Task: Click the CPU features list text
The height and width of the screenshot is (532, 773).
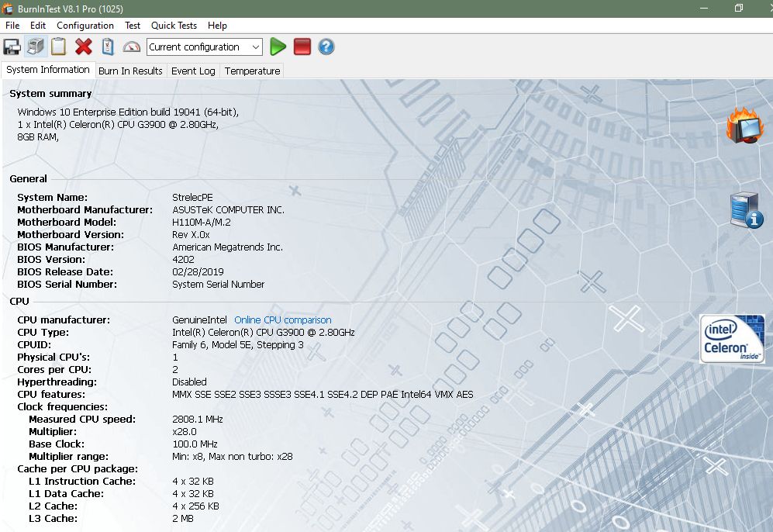Action: click(x=323, y=395)
